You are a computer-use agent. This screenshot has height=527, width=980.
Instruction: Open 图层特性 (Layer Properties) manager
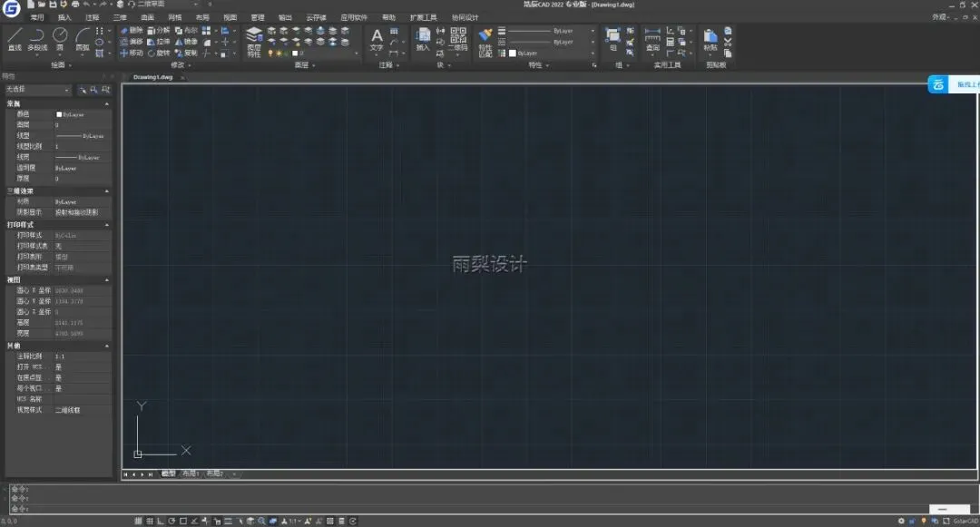click(254, 42)
